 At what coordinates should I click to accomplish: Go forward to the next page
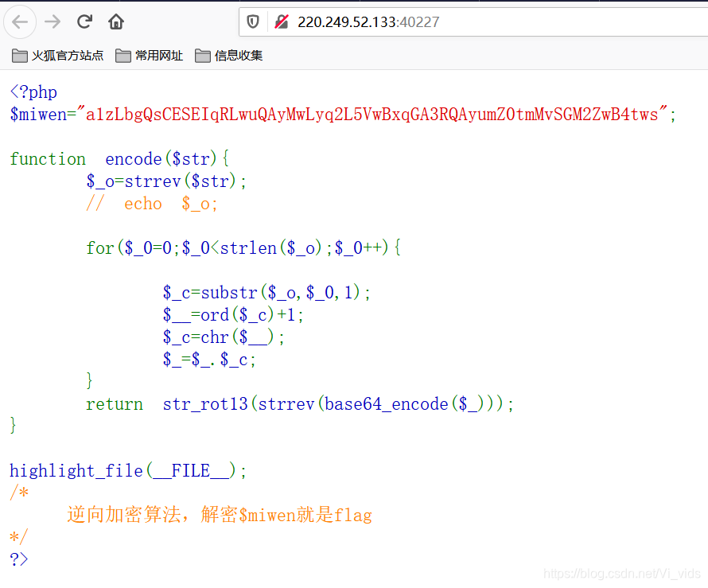coord(53,21)
